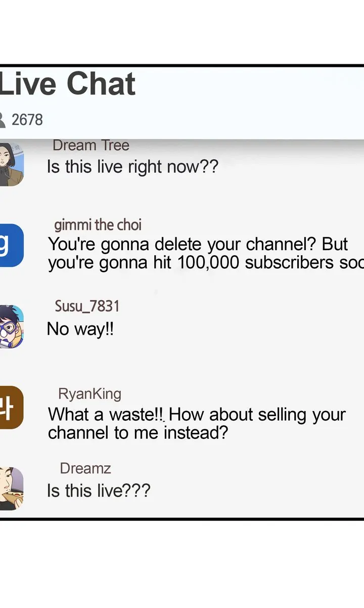Tap gimmi the choi's blue avatar

point(12,245)
